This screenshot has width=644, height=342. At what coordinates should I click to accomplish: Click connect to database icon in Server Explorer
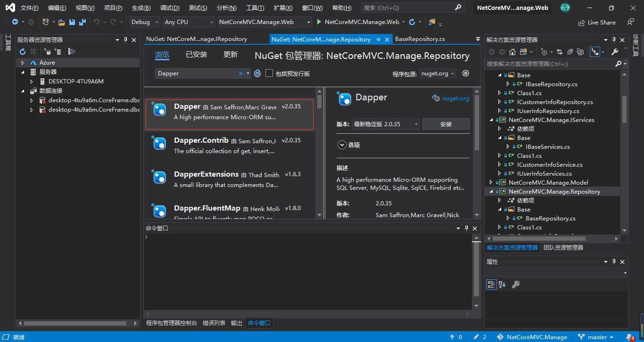[x=47, y=52]
